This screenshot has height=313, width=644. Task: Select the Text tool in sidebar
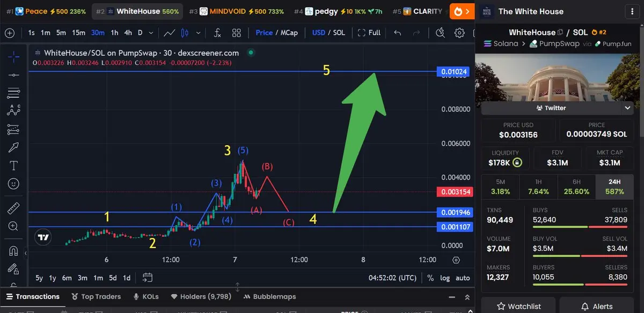point(14,165)
